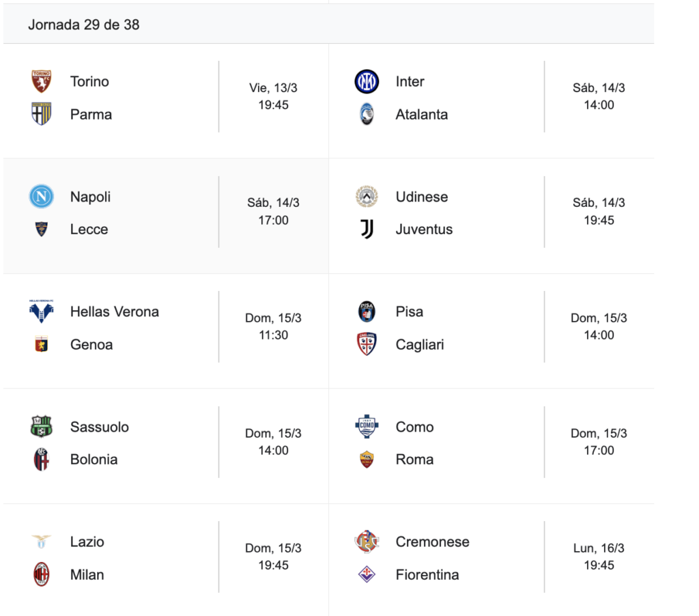This screenshot has height=616, width=699.
Task: Click the Sassuolo club badge
Action: point(42,427)
